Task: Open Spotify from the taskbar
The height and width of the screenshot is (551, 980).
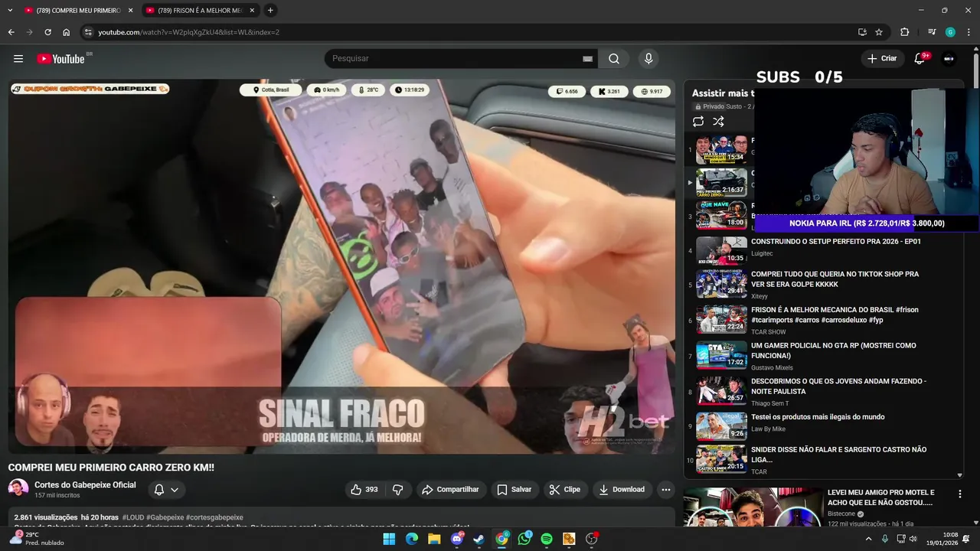Action: click(547, 540)
